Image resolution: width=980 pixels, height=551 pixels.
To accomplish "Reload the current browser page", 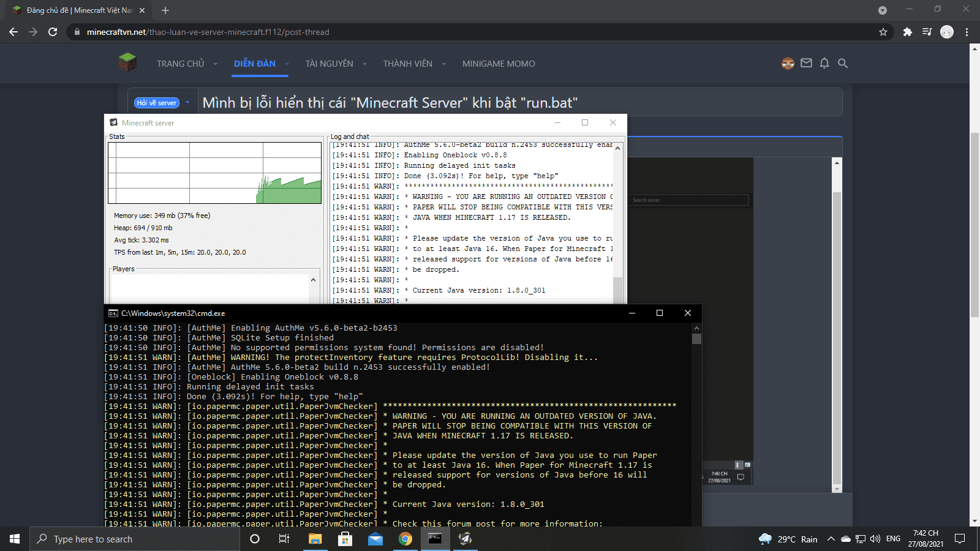I will [x=53, y=32].
